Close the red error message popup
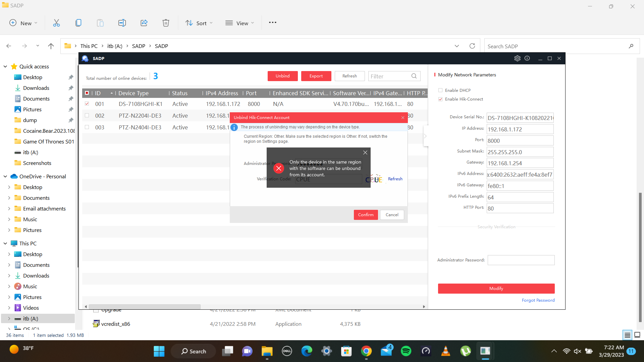Screen dimensions: 644x362 (x=365, y=153)
